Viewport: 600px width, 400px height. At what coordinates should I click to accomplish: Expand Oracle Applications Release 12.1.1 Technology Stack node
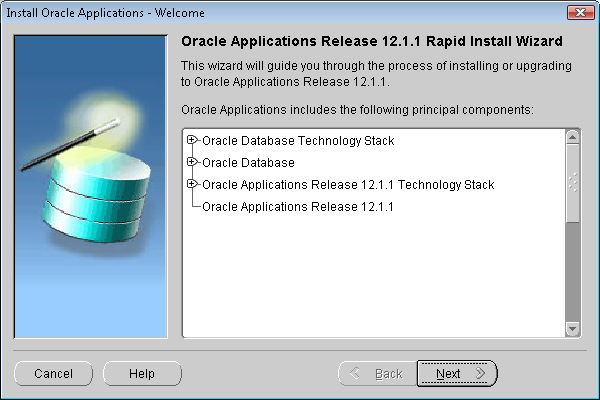[x=192, y=184]
